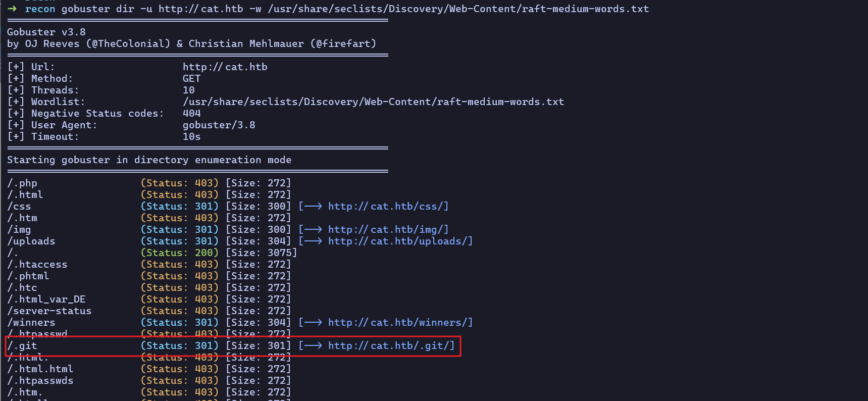Image resolution: width=868 pixels, height=401 pixels.
Task: Follow the highlighted http://cat.htb/.git/ URL
Action: [391, 345]
